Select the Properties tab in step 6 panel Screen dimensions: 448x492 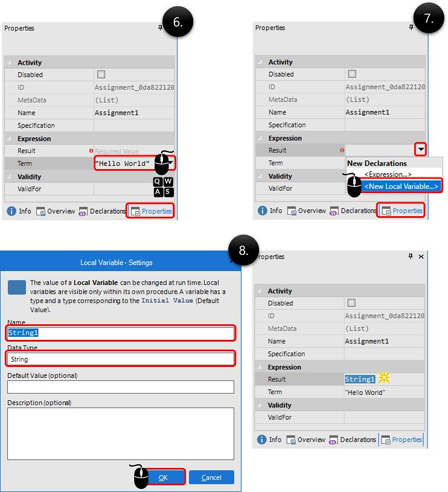[x=151, y=211]
